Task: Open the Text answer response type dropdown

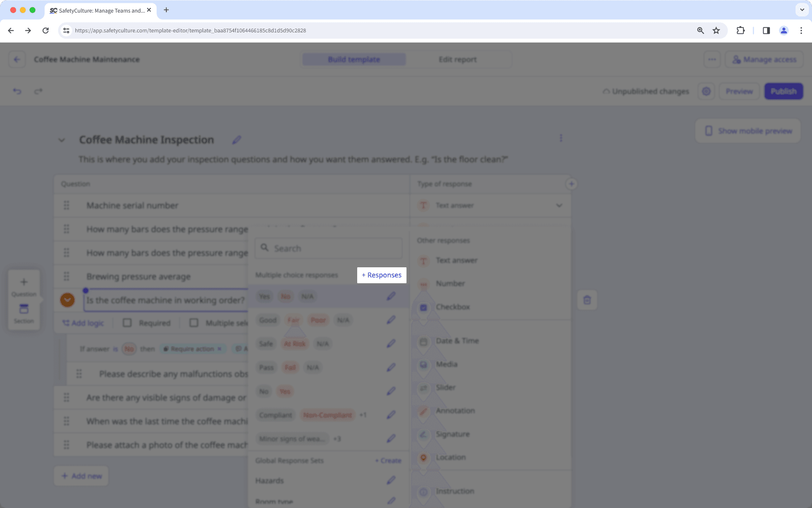Action: (559, 205)
